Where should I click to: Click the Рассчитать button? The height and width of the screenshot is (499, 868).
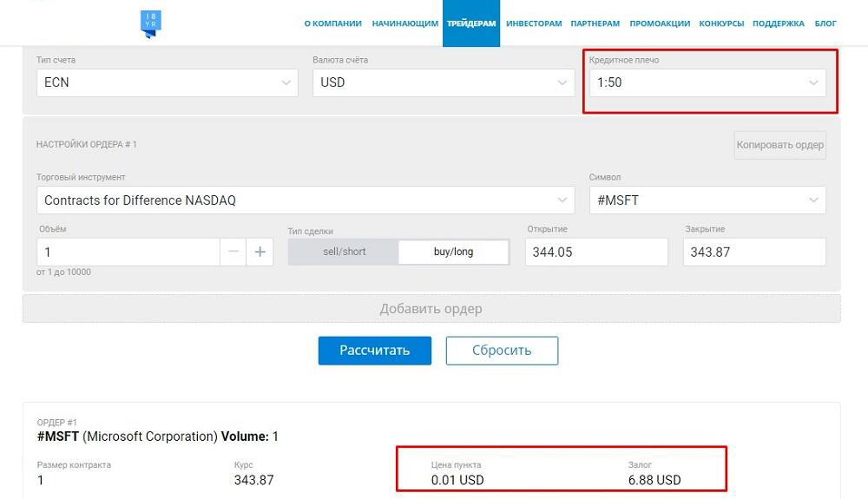pyautogui.click(x=375, y=351)
